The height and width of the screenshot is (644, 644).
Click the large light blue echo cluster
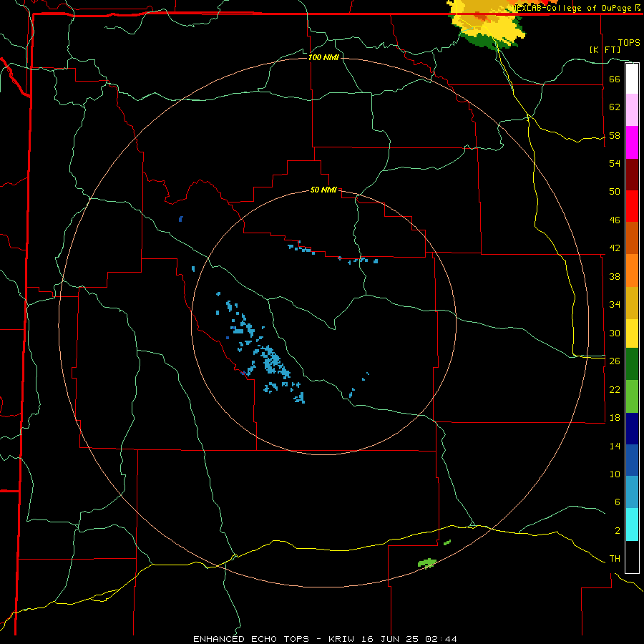coord(273,361)
